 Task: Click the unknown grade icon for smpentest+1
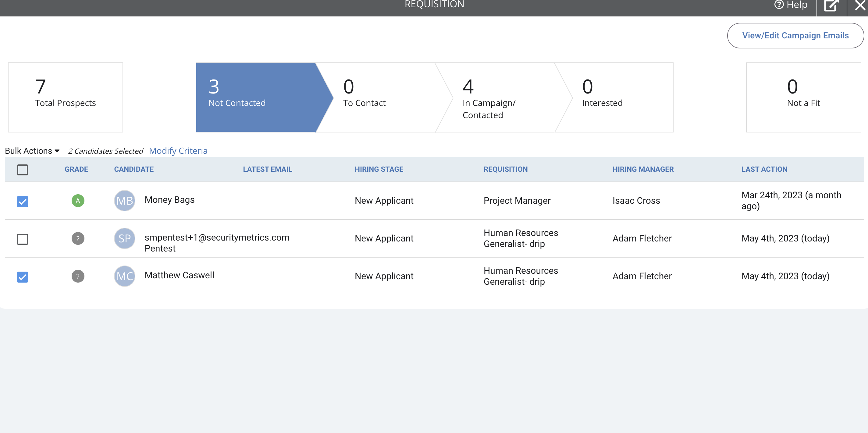click(78, 238)
